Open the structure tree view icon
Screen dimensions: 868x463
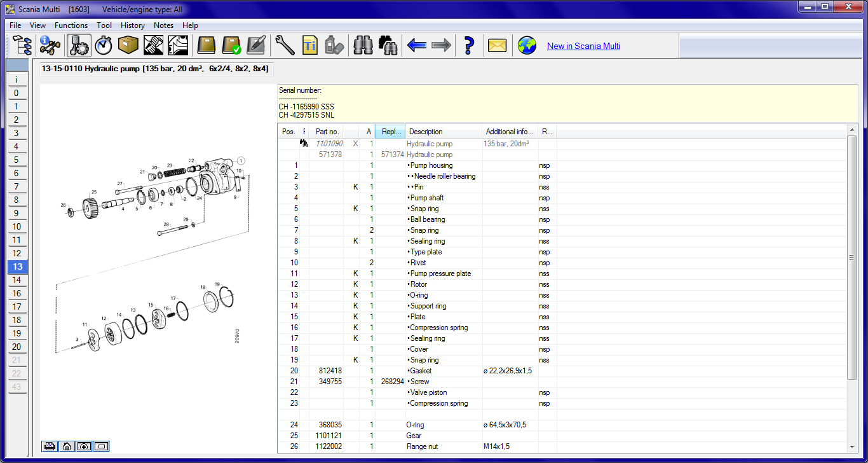pyautogui.click(x=22, y=46)
